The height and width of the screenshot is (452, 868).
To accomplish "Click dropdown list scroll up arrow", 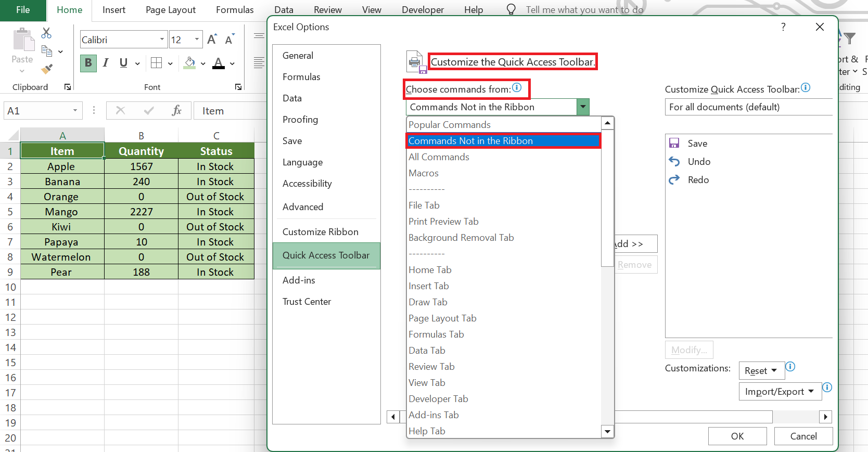I will [607, 123].
